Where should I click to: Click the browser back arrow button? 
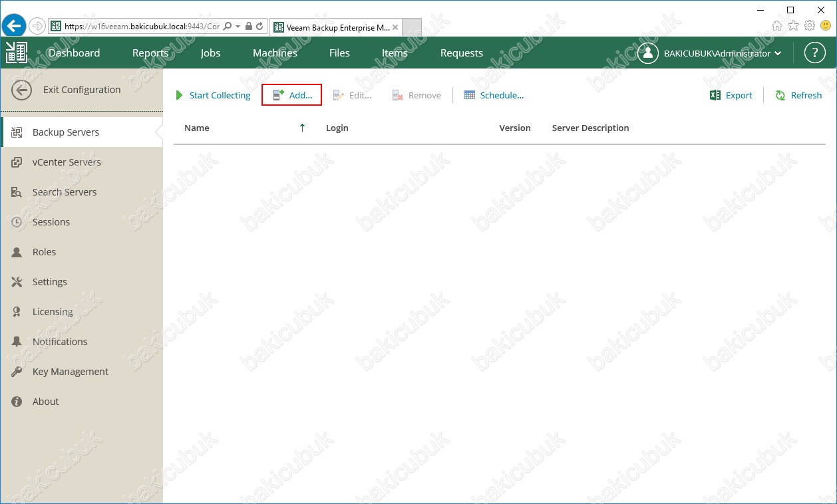pos(13,26)
